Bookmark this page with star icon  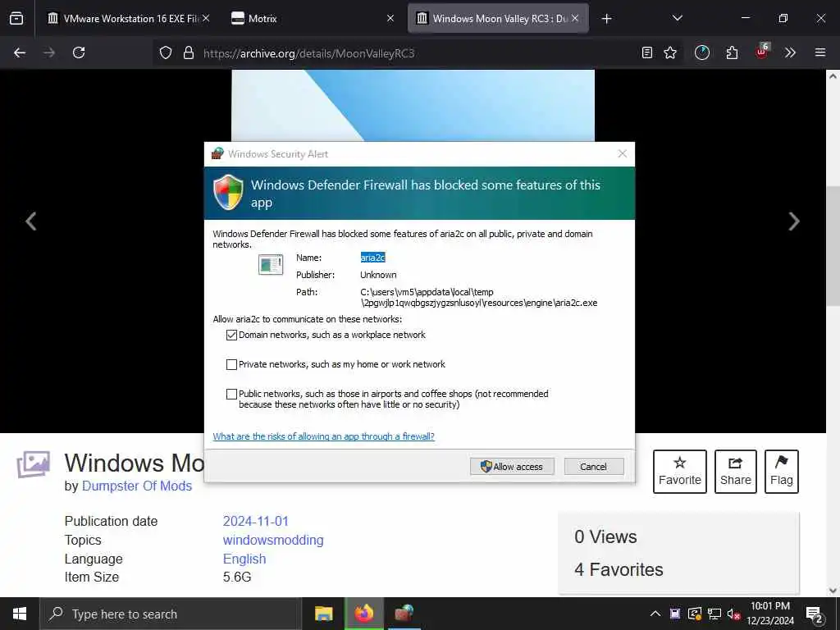670,52
